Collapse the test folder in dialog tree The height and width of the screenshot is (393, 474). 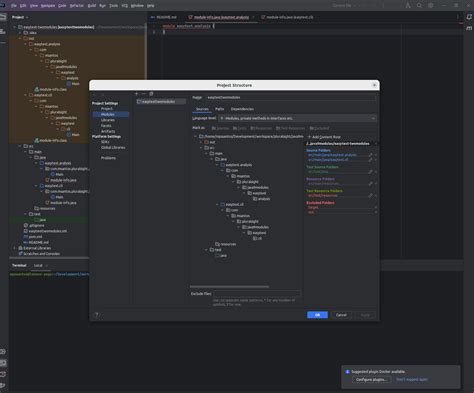(206, 250)
